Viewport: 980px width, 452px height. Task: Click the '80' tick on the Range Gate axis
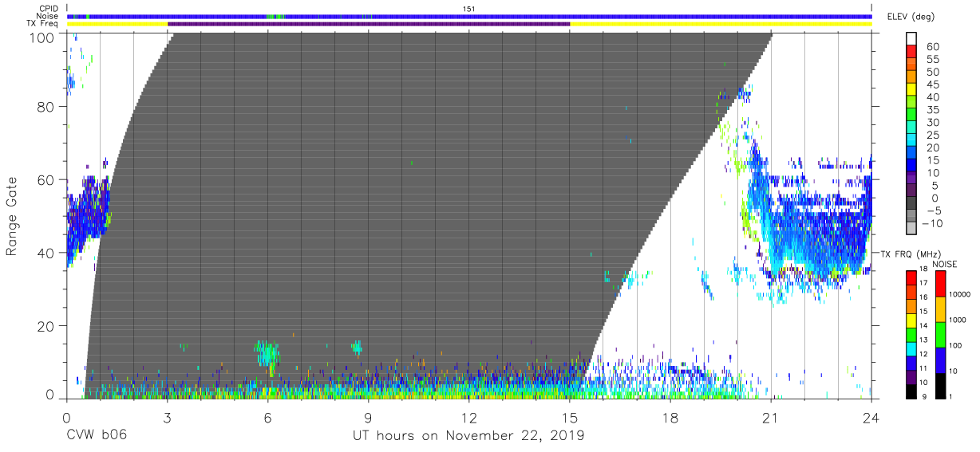45,107
